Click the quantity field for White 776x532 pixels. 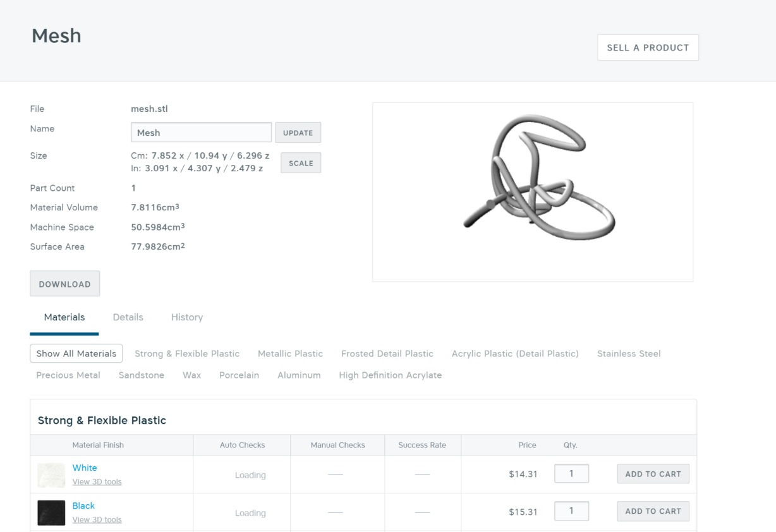point(571,474)
